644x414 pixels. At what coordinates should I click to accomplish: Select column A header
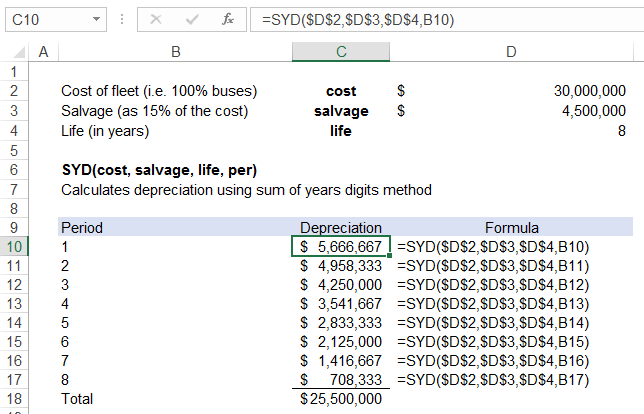tap(42, 51)
